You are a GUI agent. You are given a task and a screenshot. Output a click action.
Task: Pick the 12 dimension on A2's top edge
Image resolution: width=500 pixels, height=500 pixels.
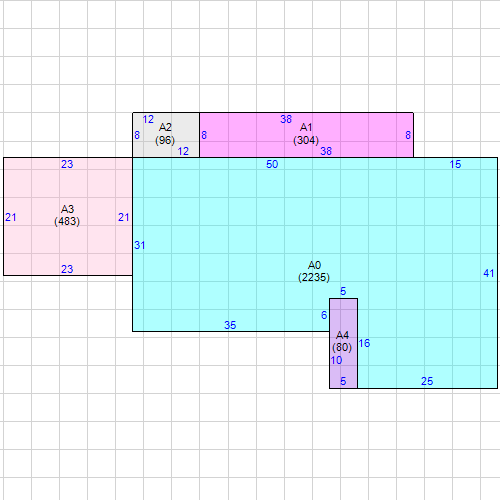[x=148, y=119]
